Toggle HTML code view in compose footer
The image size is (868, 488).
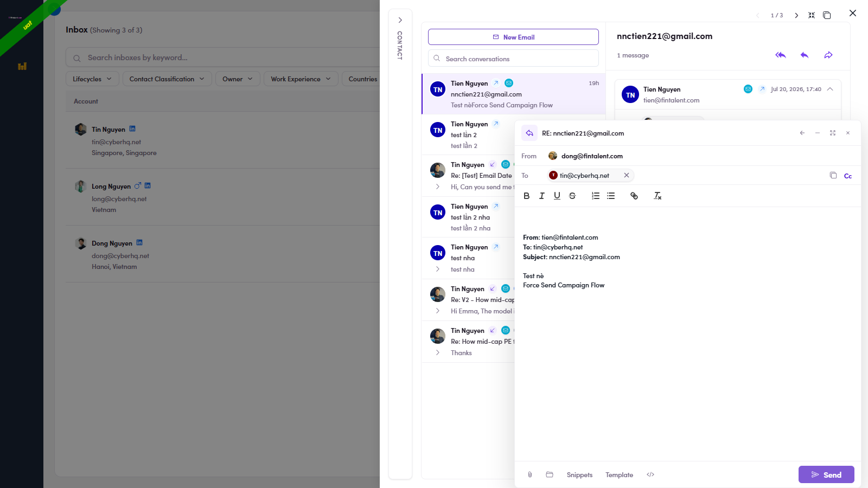click(650, 474)
